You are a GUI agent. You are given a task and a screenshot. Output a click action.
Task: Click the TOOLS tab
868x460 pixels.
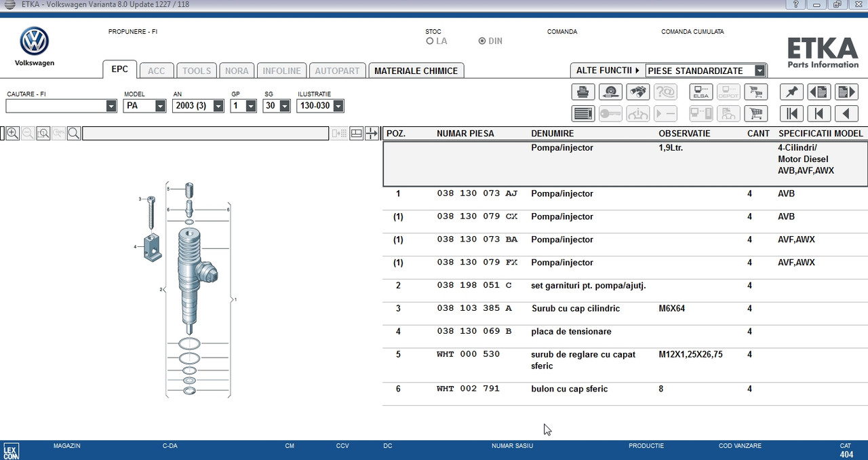(x=197, y=71)
